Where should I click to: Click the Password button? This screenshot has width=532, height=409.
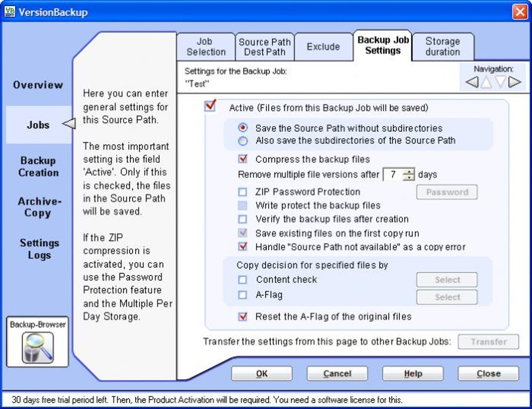[447, 192]
